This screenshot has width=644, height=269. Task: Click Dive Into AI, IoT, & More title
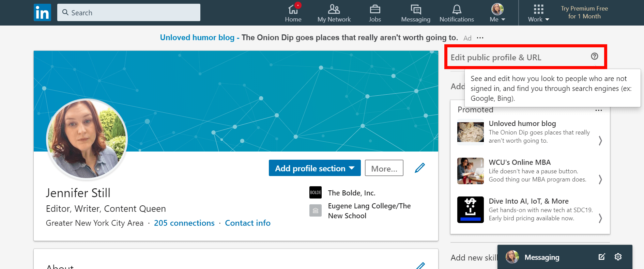[x=529, y=201]
